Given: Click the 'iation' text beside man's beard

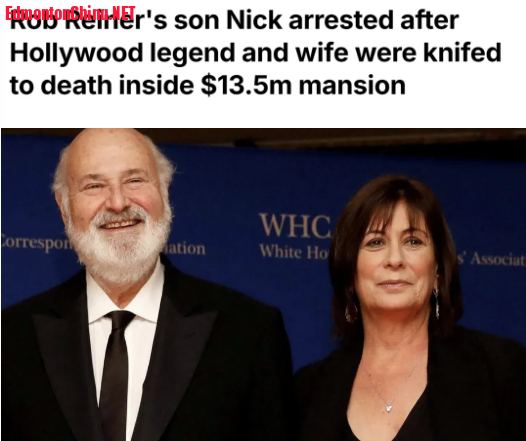Looking at the screenshot, I should pyautogui.click(x=185, y=249).
